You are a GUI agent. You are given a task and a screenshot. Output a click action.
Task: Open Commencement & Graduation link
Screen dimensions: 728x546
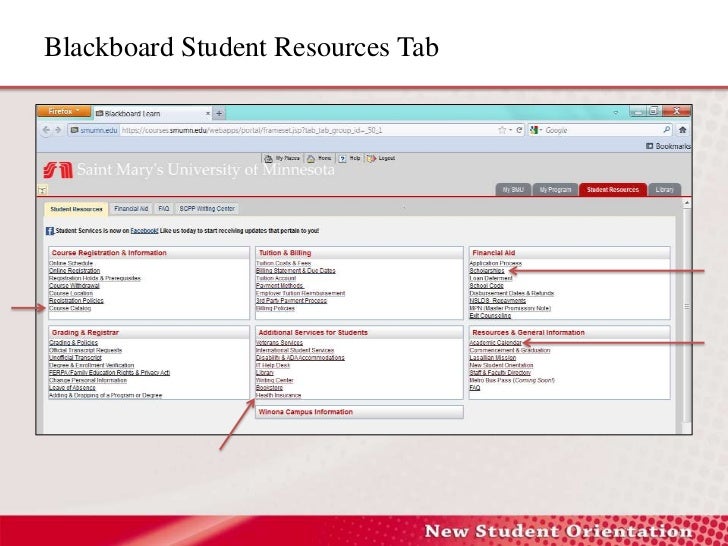tap(510, 350)
